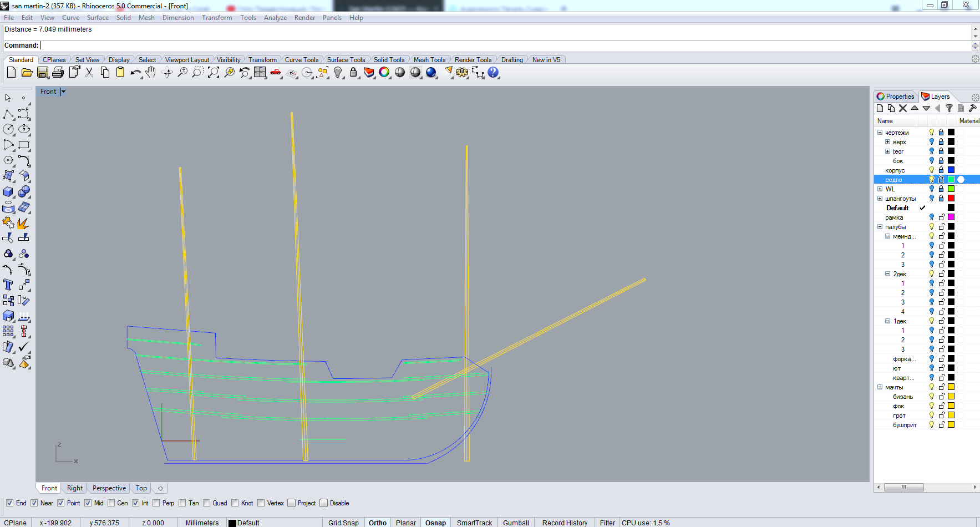Select the Pan hand tool
The width and height of the screenshot is (980, 527).
pyautogui.click(x=151, y=73)
